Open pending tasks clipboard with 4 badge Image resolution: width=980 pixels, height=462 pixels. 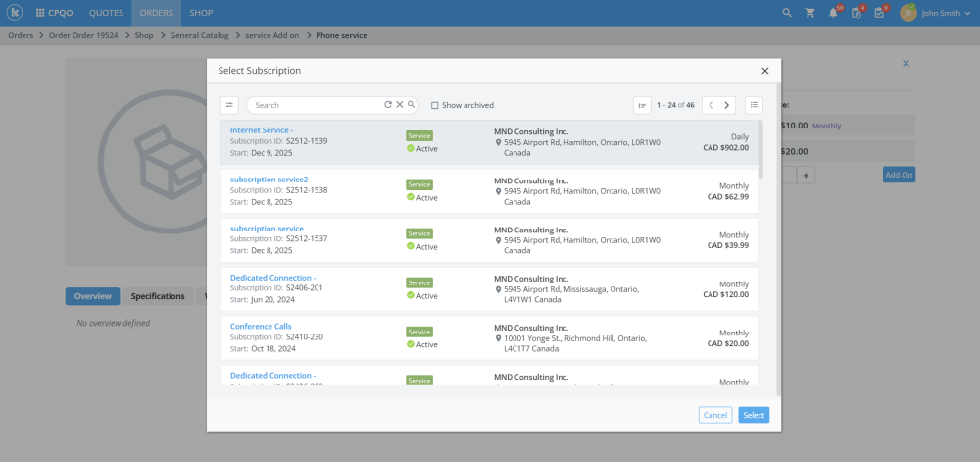pos(857,13)
